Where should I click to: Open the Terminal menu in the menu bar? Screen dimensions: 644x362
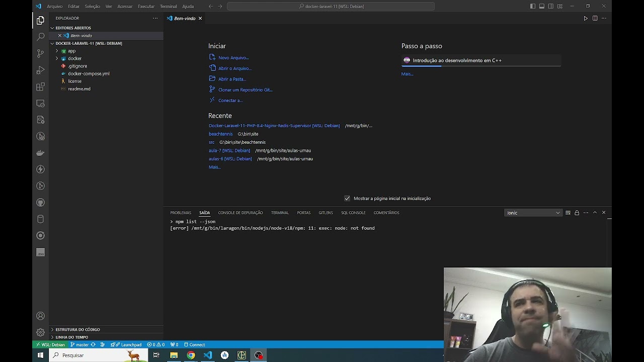click(168, 7)
